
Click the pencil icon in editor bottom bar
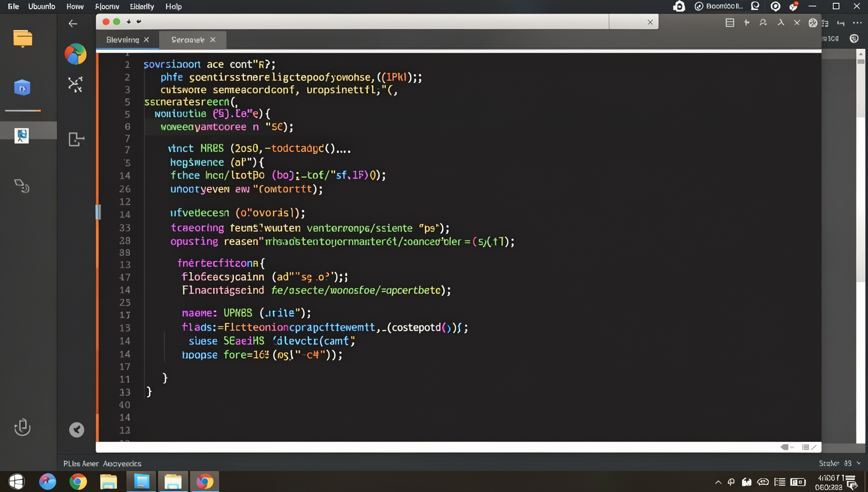pyautogui.click(x=813, y=447)
